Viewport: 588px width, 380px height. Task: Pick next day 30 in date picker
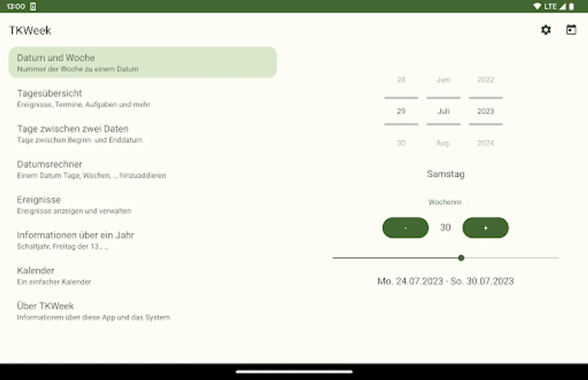(x=401, y=143)
